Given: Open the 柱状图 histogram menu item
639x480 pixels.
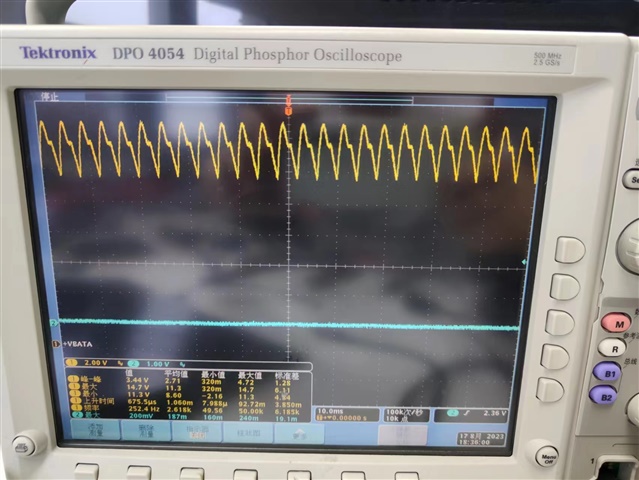Looking at the screenshot, I should [248, 433].
